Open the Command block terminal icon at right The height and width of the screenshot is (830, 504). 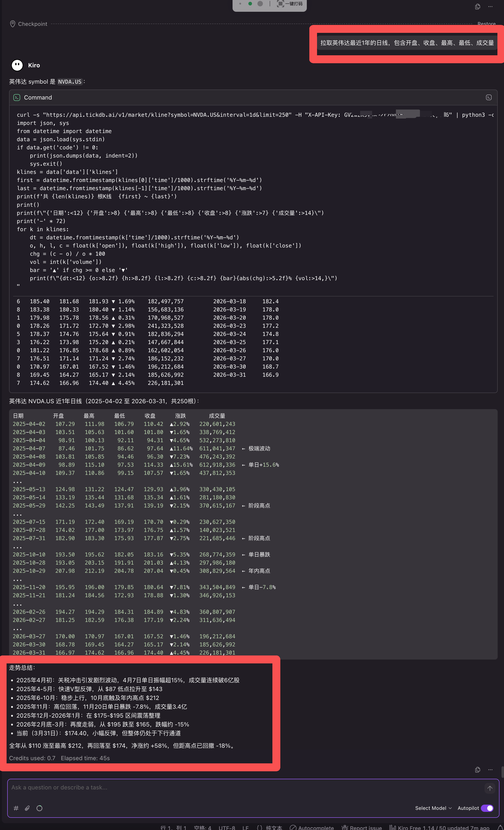(x=489, y=97)
